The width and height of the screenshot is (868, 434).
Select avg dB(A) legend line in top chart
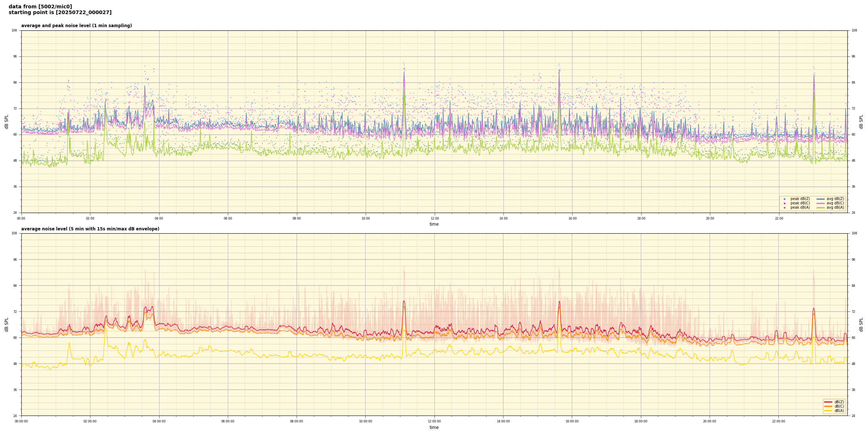point(820,208)
